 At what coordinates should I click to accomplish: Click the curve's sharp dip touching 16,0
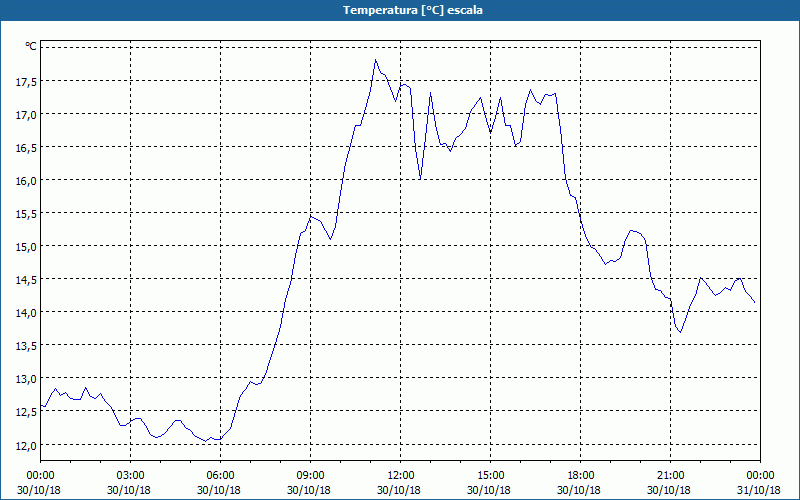(x=420, y=179)
